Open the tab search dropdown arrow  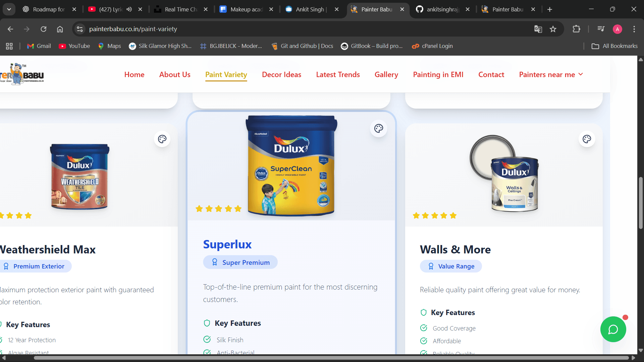(9, 9)
